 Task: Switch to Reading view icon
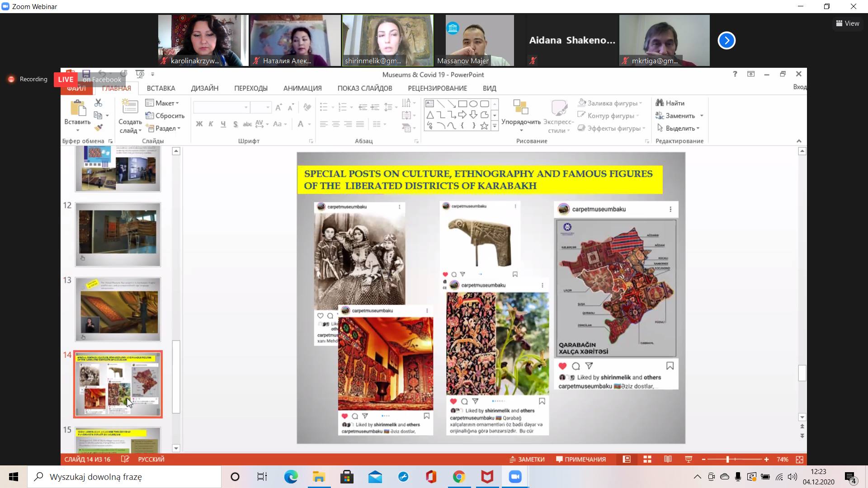coord(668,459)
